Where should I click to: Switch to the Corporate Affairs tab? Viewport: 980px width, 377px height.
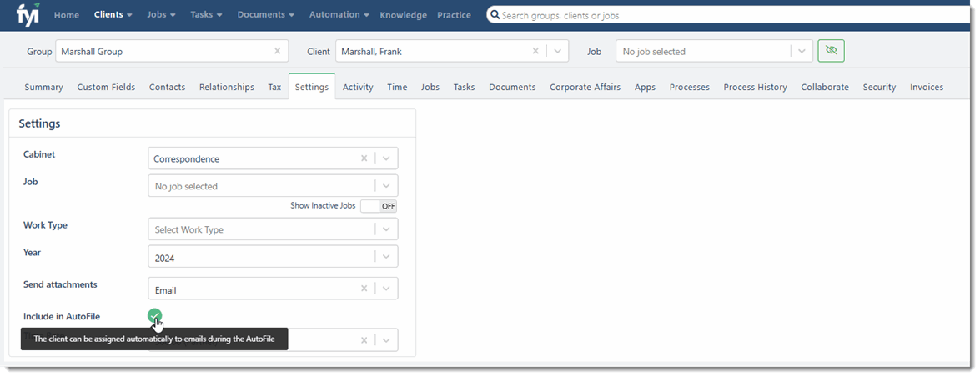click(x=585, y=87)
